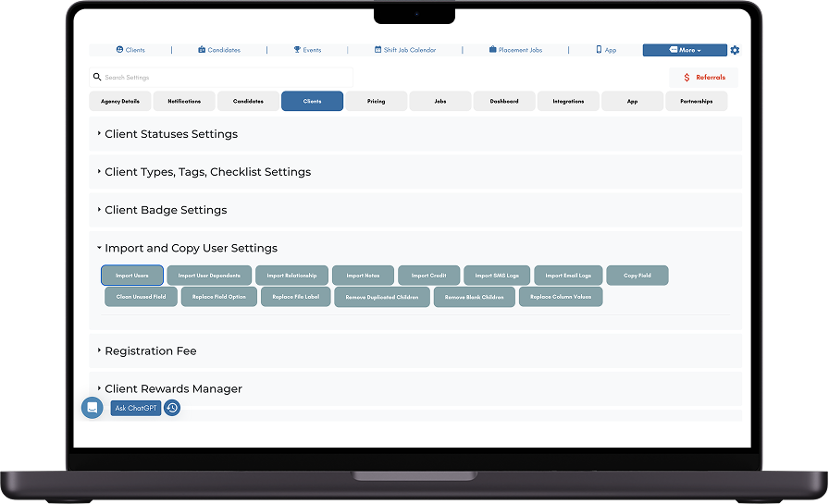Switch to the Pricing tab
Image resolution: width=829 pixels, height=504 pixels.
(x=376, y=101)
